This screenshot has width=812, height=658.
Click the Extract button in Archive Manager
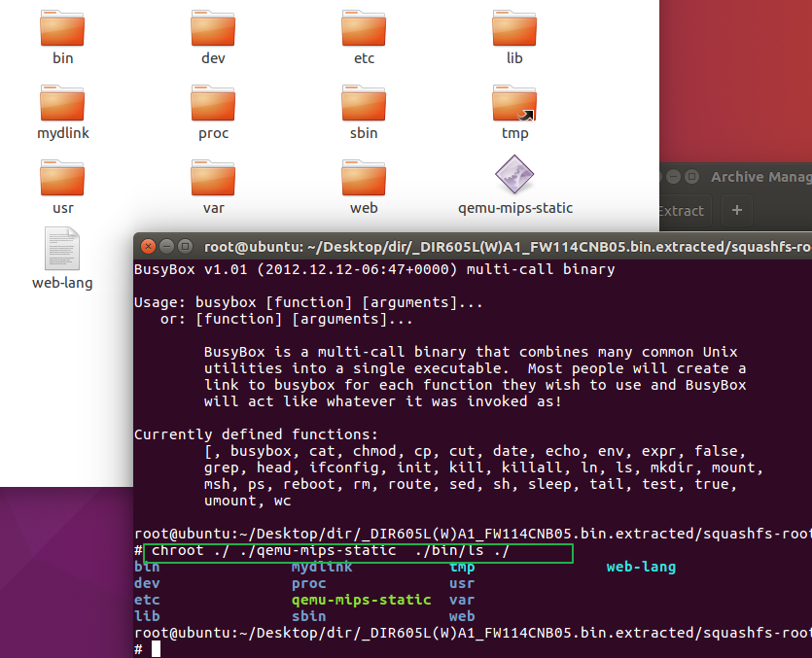685,210
